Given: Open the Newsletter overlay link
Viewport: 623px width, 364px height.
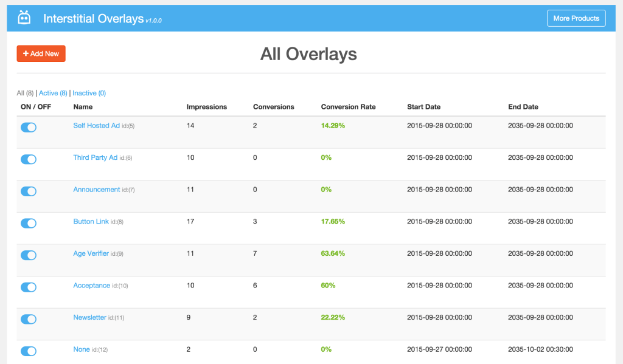Looking at the screenshot, I should tap(89, 317).
